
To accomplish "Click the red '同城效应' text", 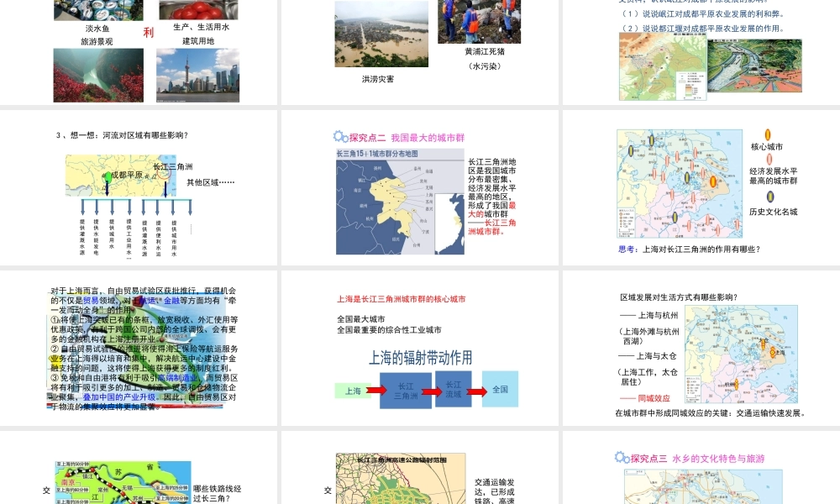I will 654,398.
